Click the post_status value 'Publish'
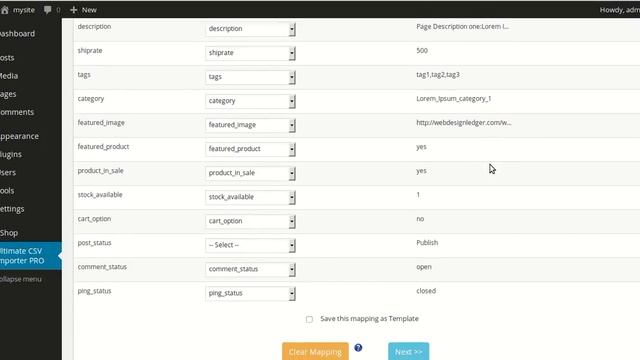The height and width of the screenshot is (360, 640). tap(427, 242)
